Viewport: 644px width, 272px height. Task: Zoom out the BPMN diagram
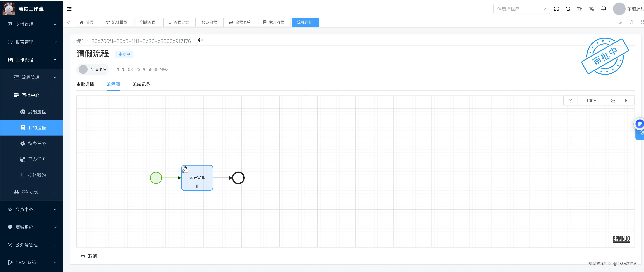click(570, 101)
